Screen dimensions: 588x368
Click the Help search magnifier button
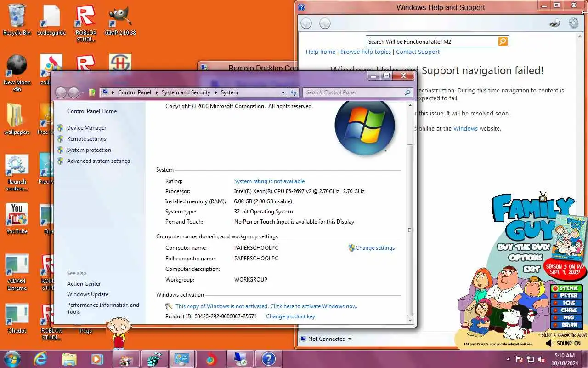pyautogui.click(x=503, y=41)
